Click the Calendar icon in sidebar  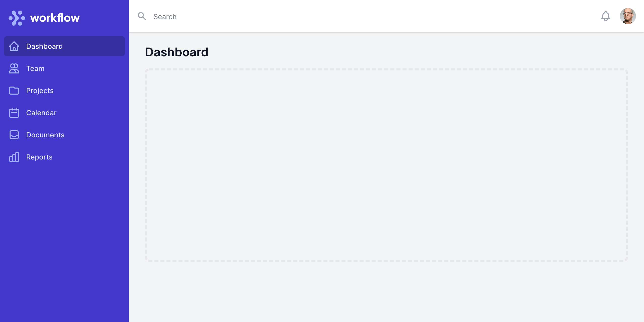tap(14, 113)
